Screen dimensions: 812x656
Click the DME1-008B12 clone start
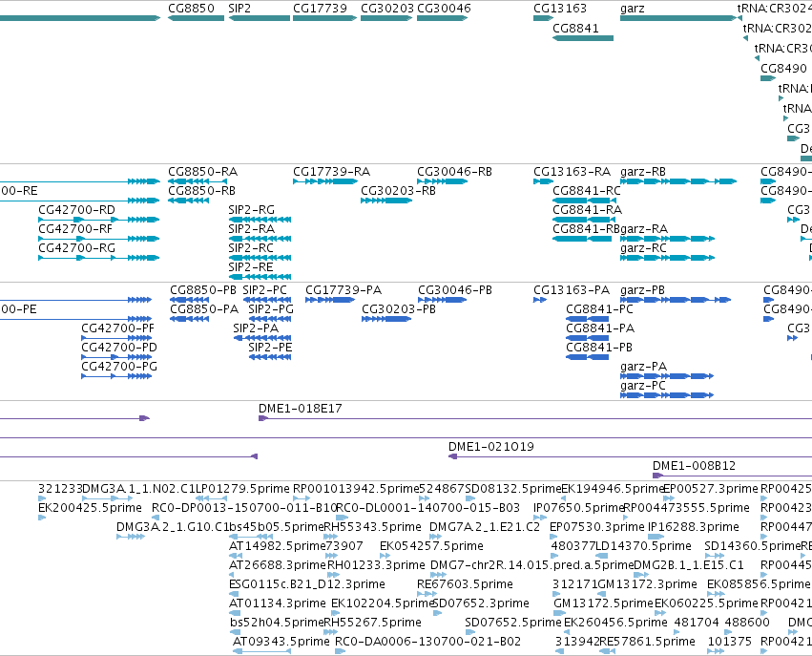[x=657, y=476]
